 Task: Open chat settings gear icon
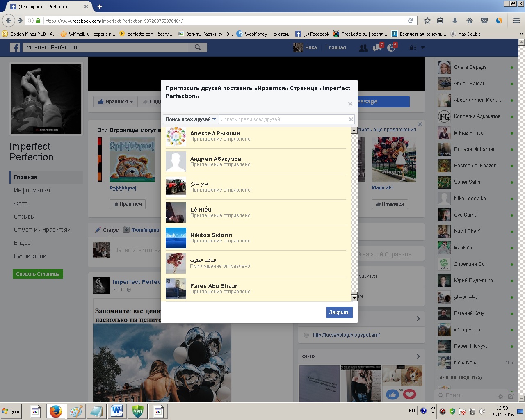[500, 396]
